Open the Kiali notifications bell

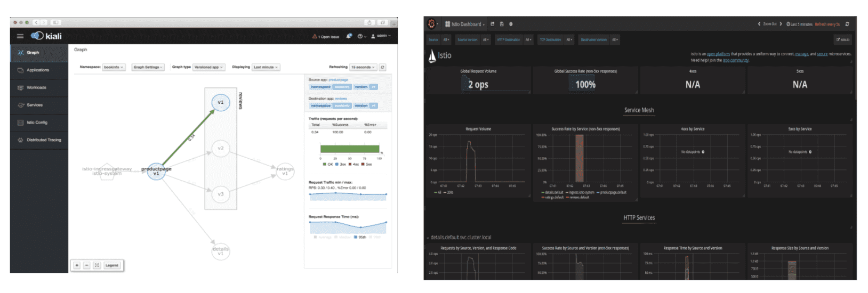349,36
